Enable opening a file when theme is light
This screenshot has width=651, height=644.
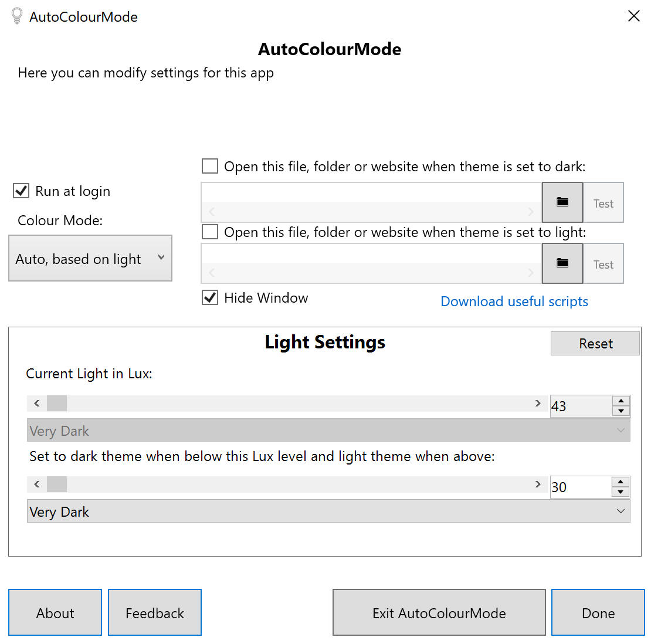210,232
